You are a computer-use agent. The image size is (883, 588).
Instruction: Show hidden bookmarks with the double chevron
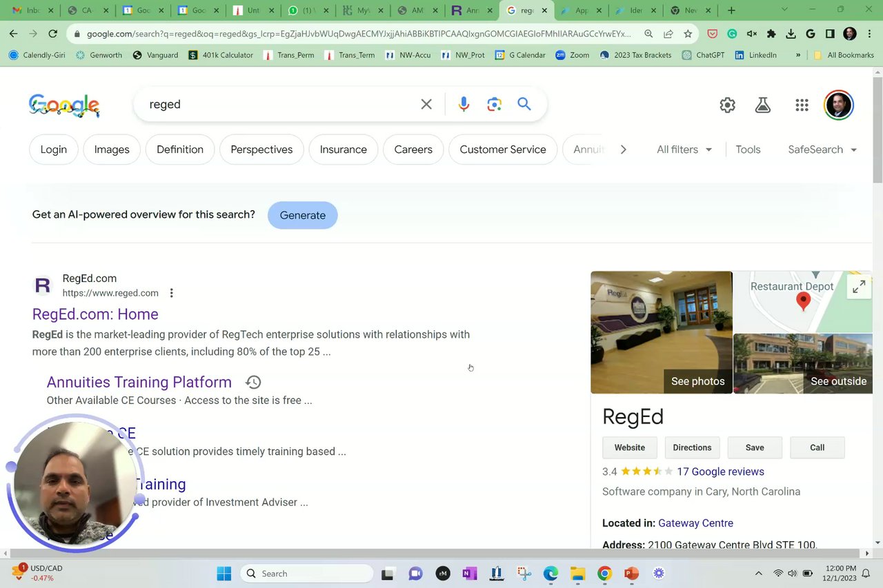(798, 55)
